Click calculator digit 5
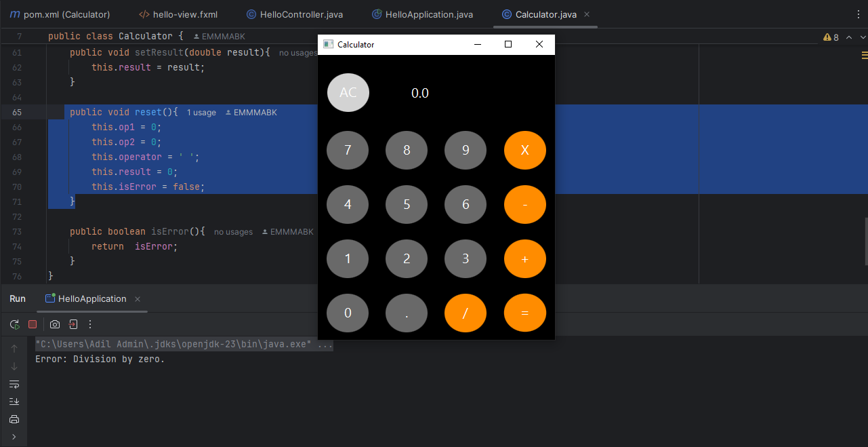Image resolution: width=868 pixels, height=447 pixels. (x=407, y=204)
